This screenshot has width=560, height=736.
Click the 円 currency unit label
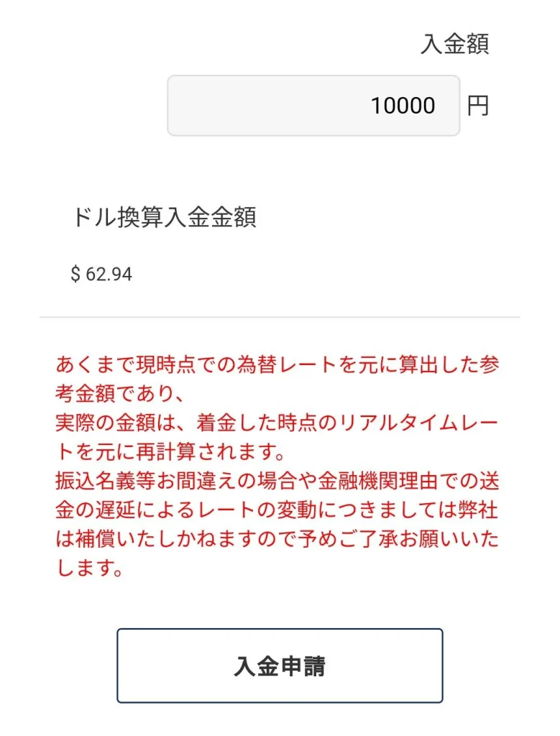[477, 106]
